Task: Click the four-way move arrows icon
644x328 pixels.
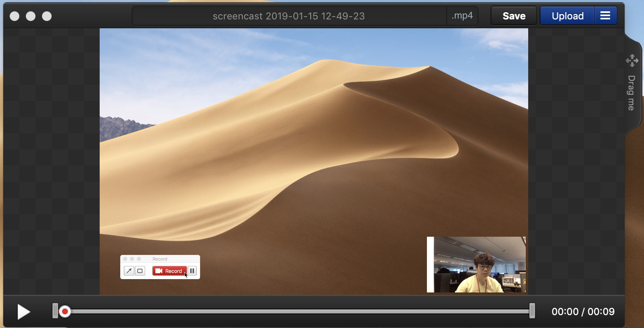Action: coord(631,61)
